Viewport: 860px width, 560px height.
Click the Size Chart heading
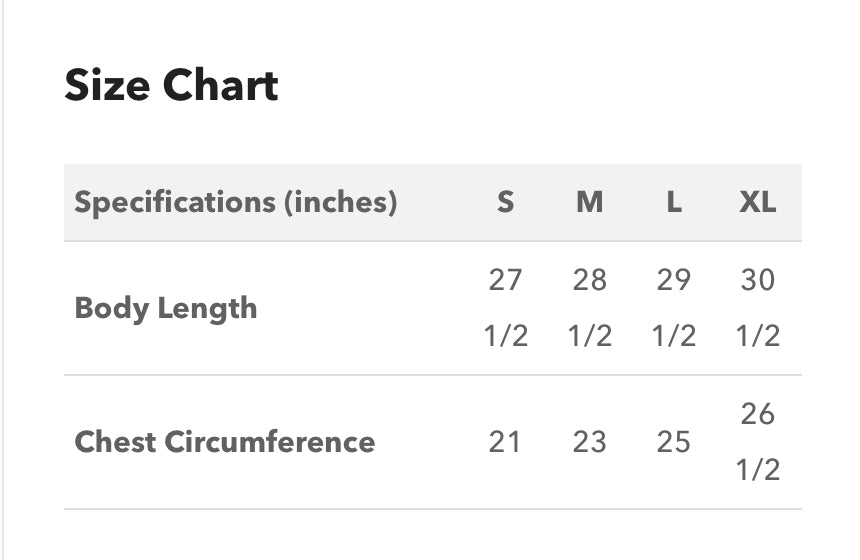tap(171, 86)
